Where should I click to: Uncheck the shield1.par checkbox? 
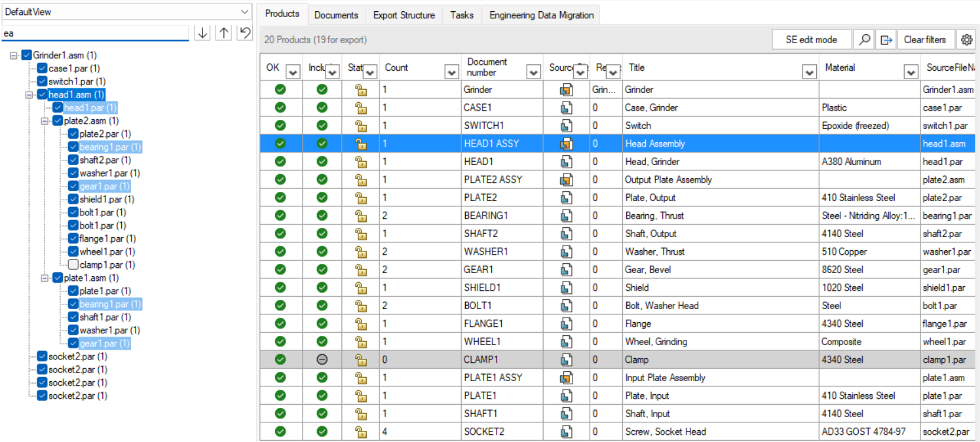[73, 199]
